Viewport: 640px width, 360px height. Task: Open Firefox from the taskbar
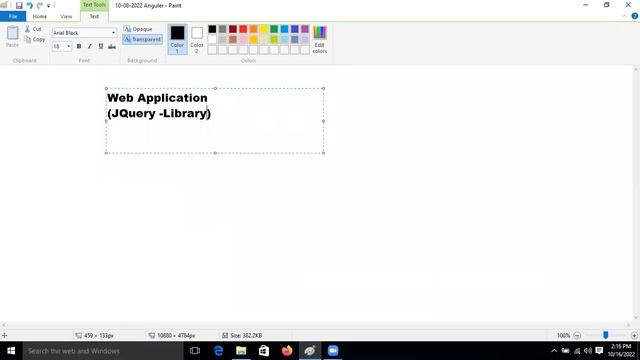pos(287,351)
